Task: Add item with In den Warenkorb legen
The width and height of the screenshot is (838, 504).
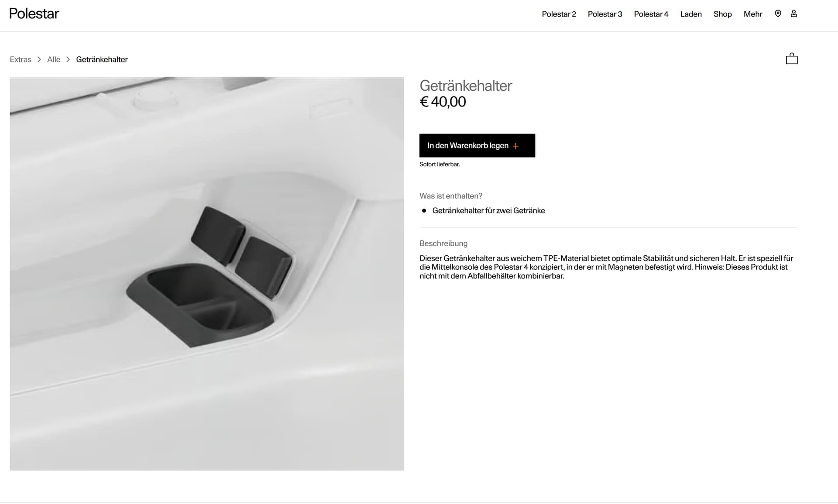Action: (477, 145)
